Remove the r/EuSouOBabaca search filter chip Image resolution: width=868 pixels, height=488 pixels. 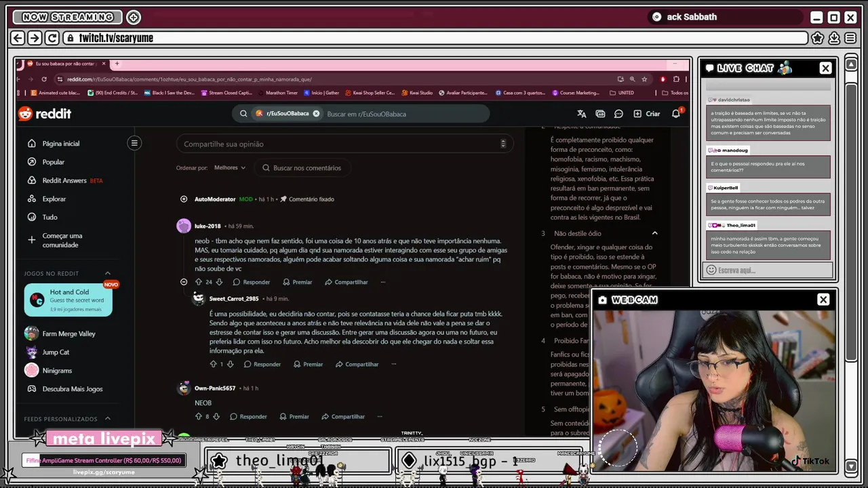point(316,114)
